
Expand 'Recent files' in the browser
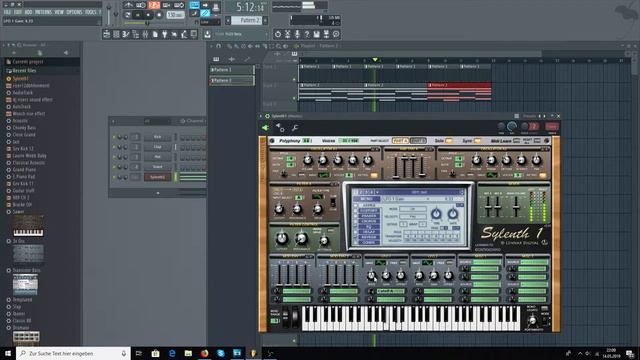pyautogui.click(x=24, y=71)
